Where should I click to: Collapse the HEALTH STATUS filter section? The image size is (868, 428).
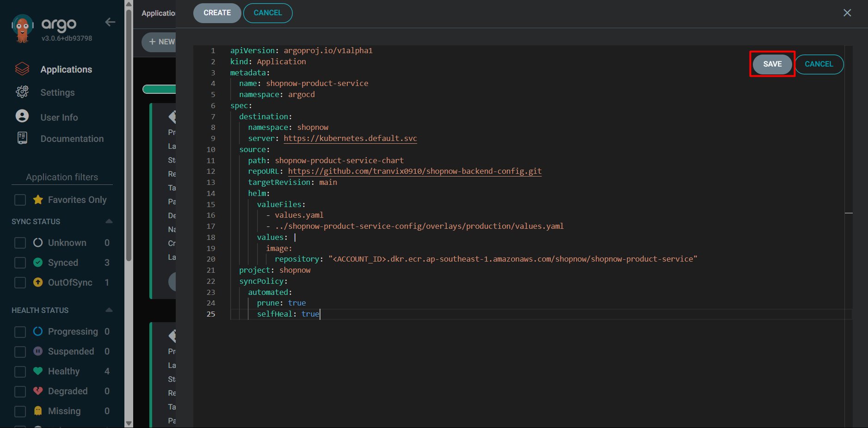tap(109, 310)
